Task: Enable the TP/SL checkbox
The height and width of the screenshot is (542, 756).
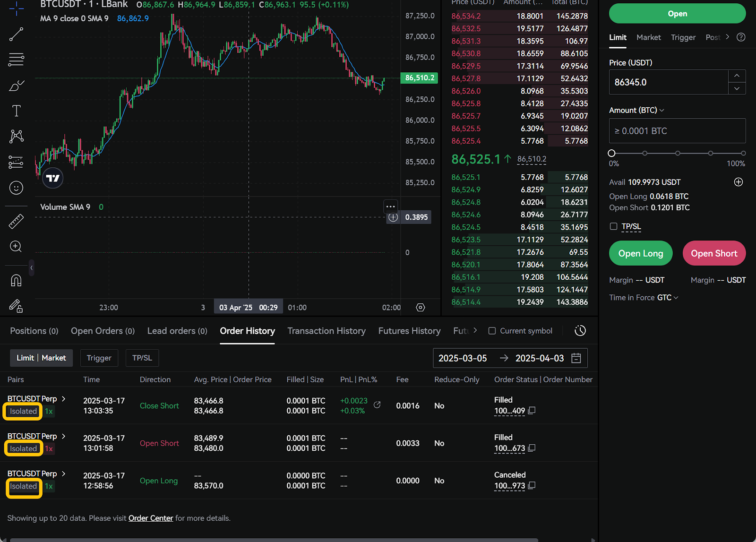Action: click(613, 226)
